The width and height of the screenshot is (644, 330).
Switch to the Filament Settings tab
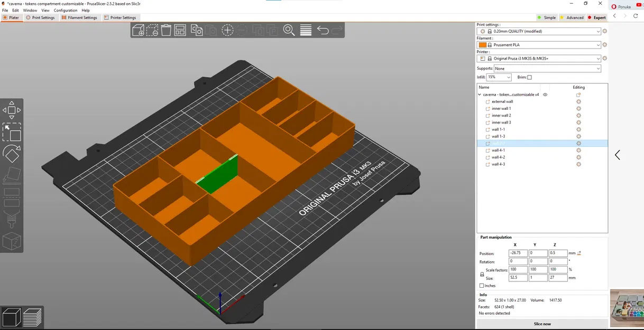click(x=79, y=17)
